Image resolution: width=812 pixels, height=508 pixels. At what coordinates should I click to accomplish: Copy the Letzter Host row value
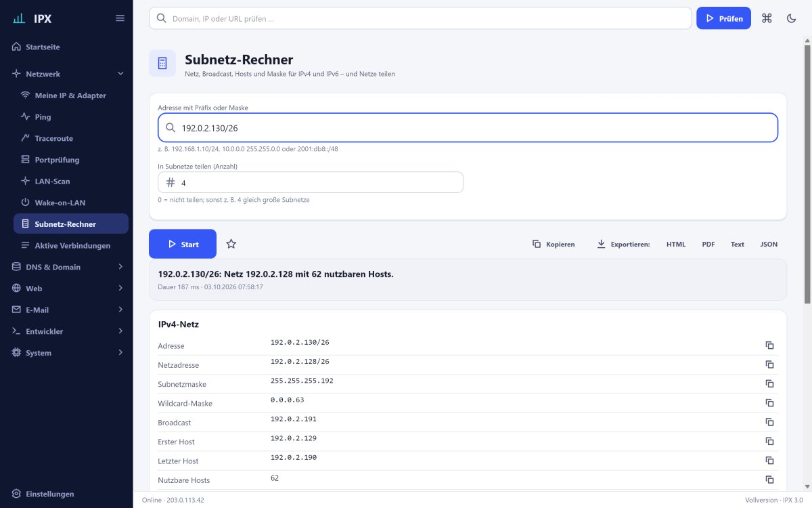pos(769,461)
